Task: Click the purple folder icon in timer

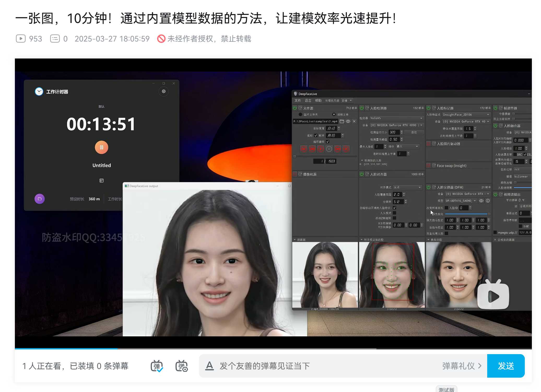Action: pyautogui.click(x=40, y=199)
